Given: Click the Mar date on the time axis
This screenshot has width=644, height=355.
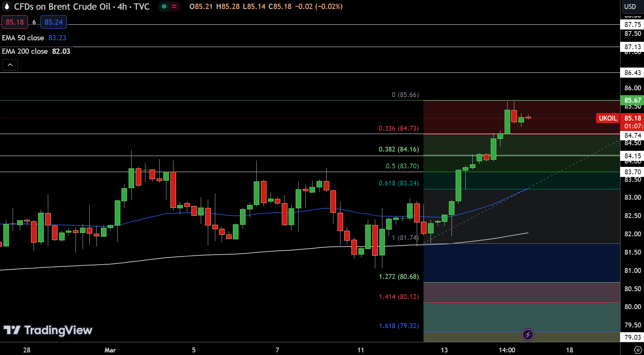Looking at the screenshot, I should 110,350.
